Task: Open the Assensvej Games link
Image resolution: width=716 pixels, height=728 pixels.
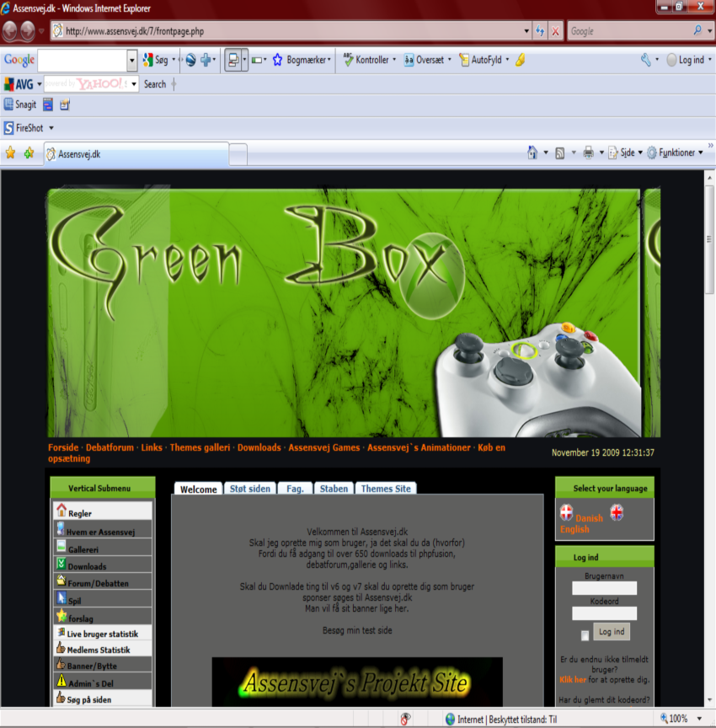Action: pos(324,447)
